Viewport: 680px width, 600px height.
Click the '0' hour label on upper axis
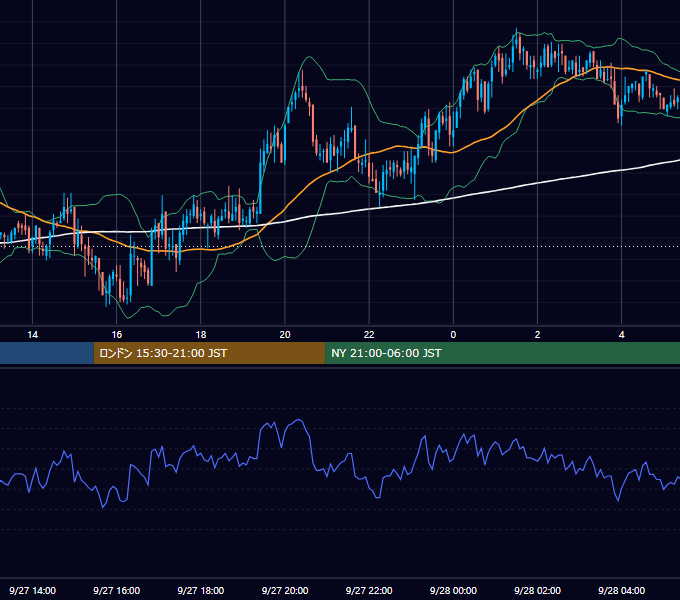453,335
